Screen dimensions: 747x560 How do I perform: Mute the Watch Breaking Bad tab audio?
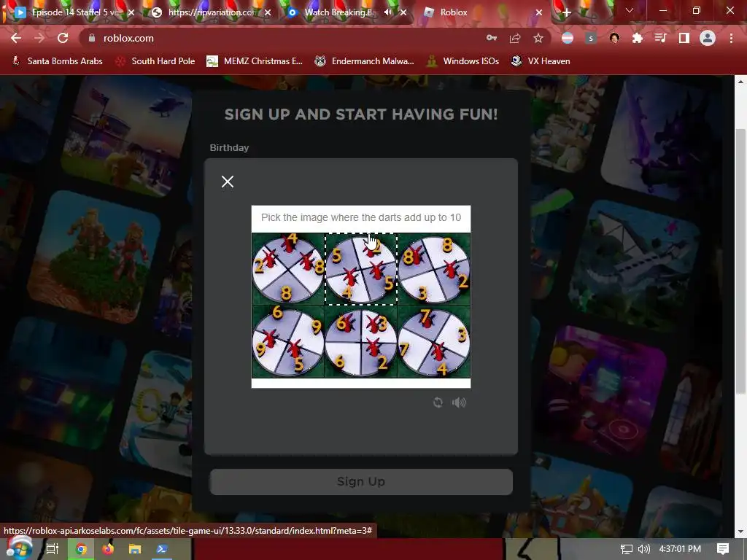(388, 12)
